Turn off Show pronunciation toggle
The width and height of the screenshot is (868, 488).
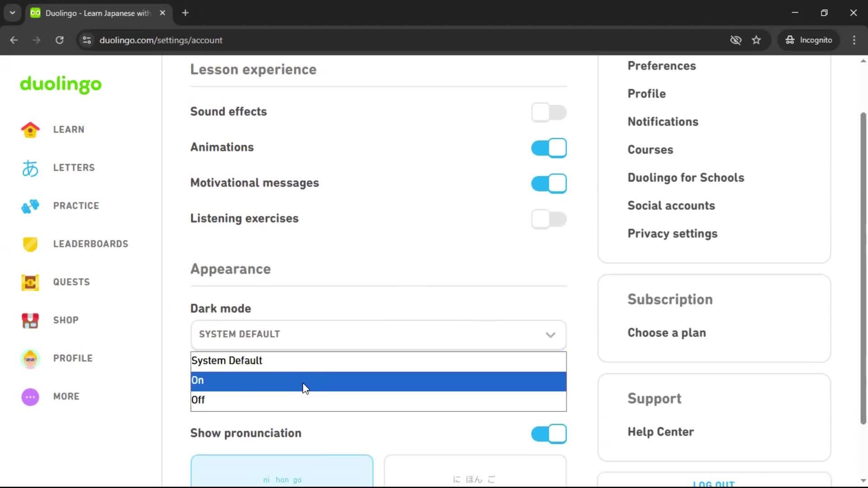549,434
